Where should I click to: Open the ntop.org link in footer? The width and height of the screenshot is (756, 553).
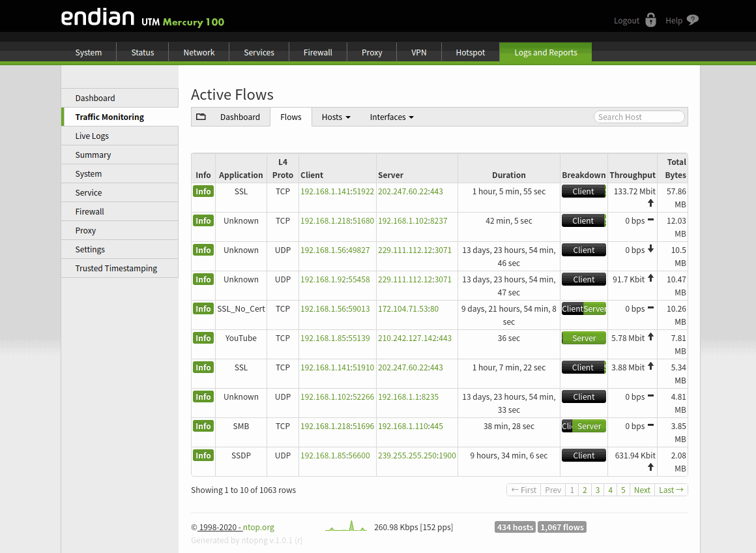(x=259, y=528)
